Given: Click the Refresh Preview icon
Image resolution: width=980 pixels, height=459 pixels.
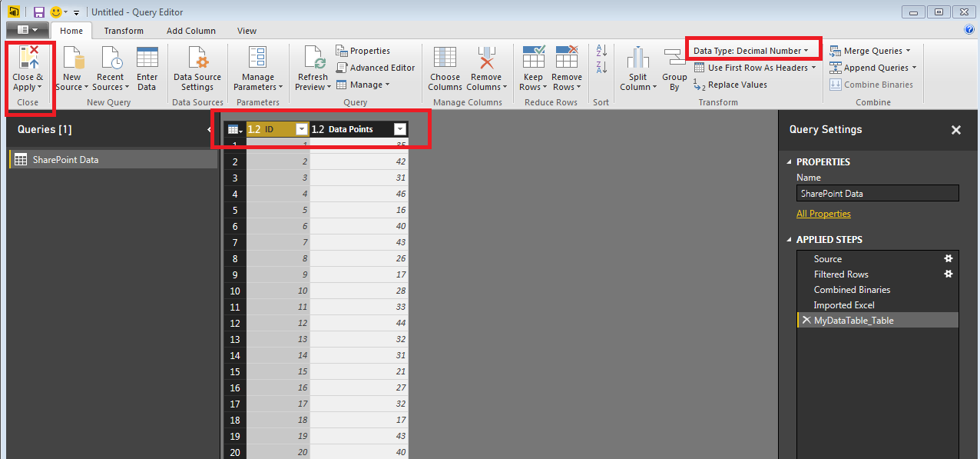Looking at the screenshot, I should pyautogui.click(x=314, y=58).
